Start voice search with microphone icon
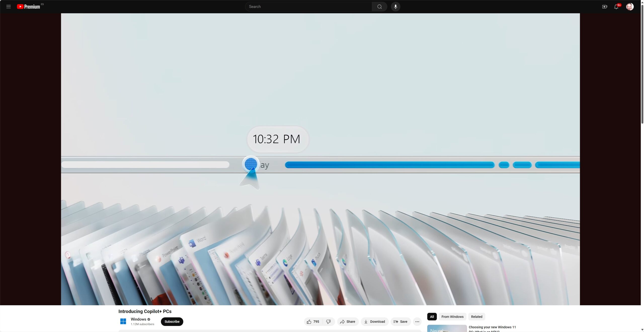644x332 pixels. pyautogui.click(x=395, y=7)
